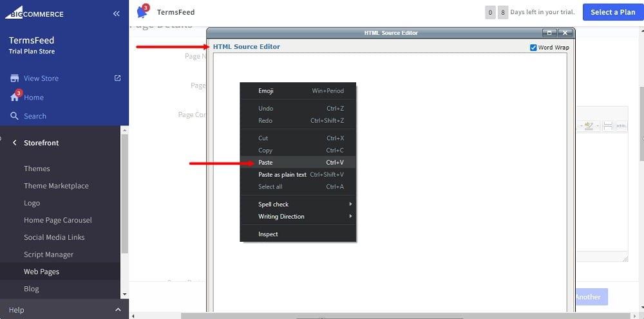
Task: Open the highlight color dropdown arrow
Action: [x=598, y=126]
